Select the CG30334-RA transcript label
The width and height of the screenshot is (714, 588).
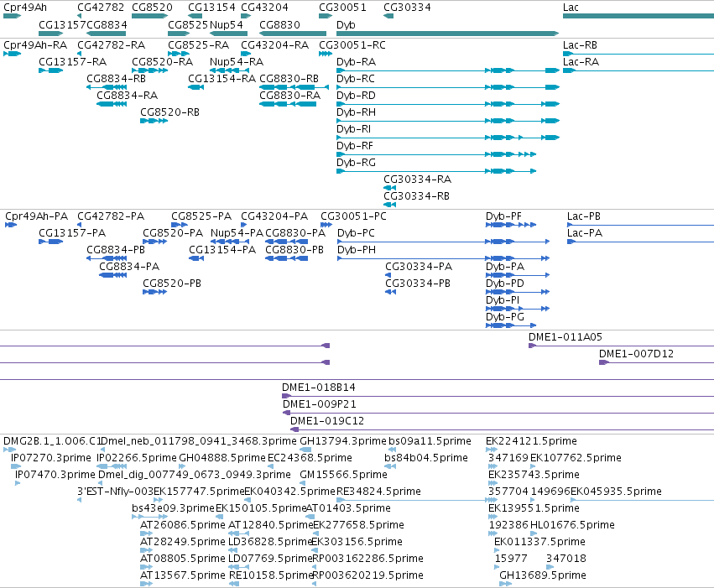[417, 180]
